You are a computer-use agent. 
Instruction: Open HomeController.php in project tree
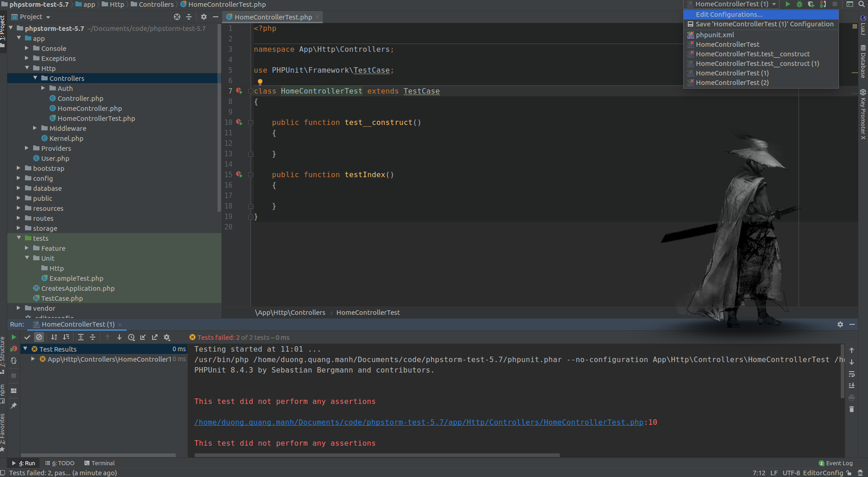[89, 108]
